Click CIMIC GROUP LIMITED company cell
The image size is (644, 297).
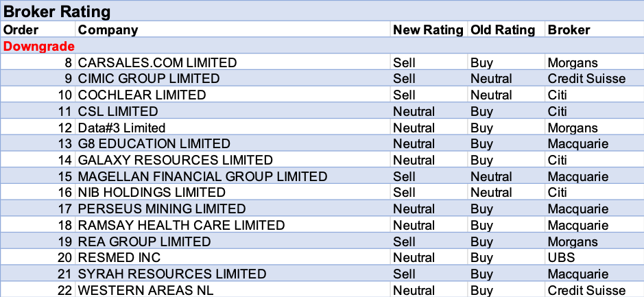click(x=149, y=78)
